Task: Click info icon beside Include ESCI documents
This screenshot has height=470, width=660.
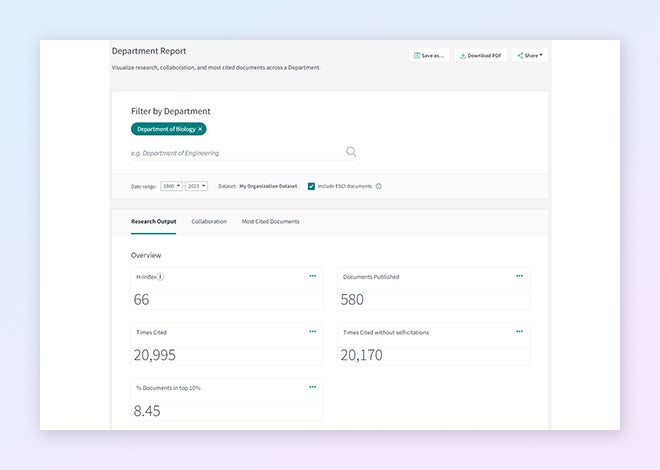Action: [x=379, y=186]
